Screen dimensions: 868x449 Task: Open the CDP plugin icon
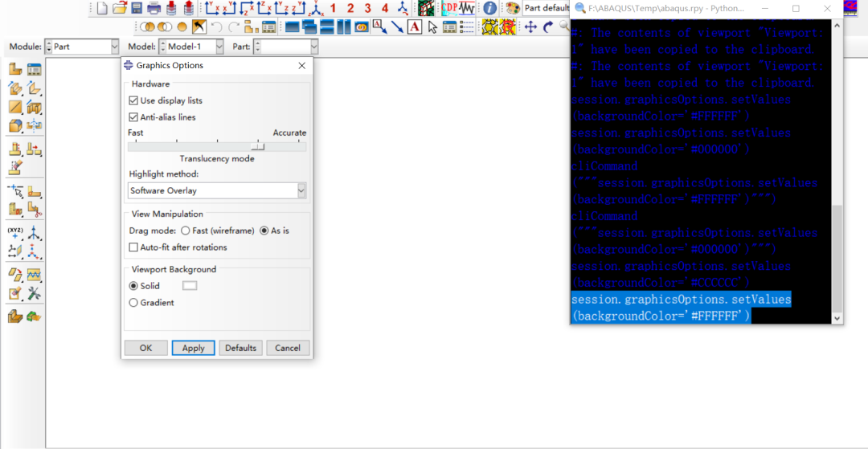[x=449, y=8]
